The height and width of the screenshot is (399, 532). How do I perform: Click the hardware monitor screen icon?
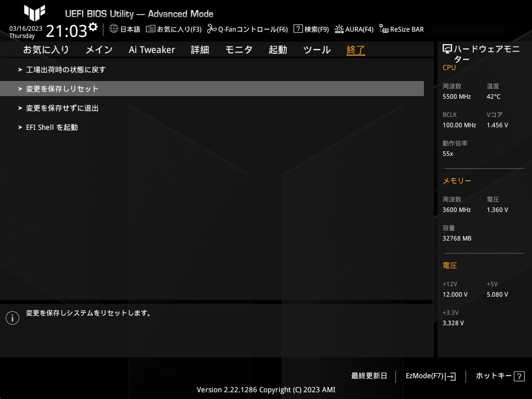[x=447, y=49]
